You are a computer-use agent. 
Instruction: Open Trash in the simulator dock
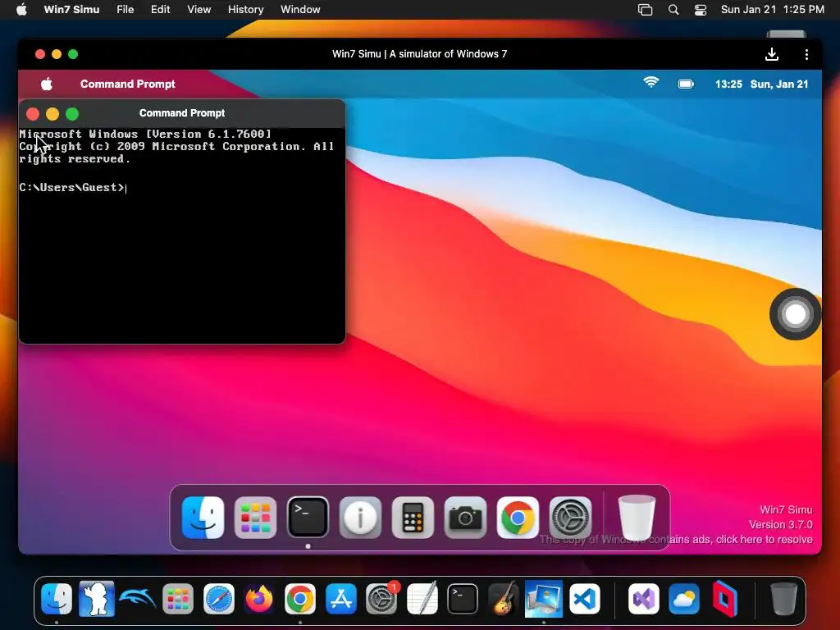(x=637, y=518)
